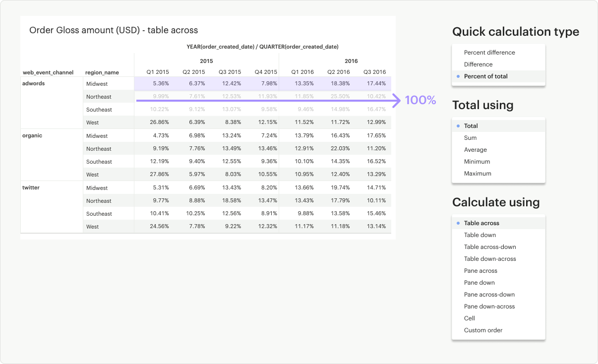The width and height of the screenshot is (598, 364).
Task: Select Minimum in Total using list
Action: click(x=477, y=162)
